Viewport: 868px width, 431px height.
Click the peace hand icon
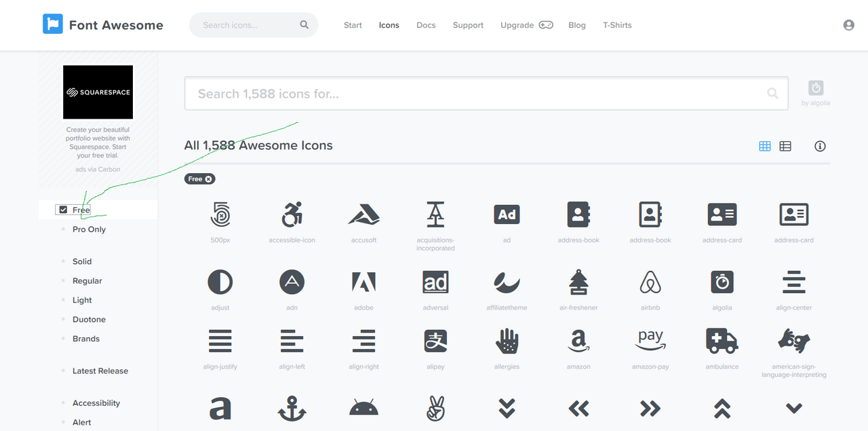[x=435, y=409]
